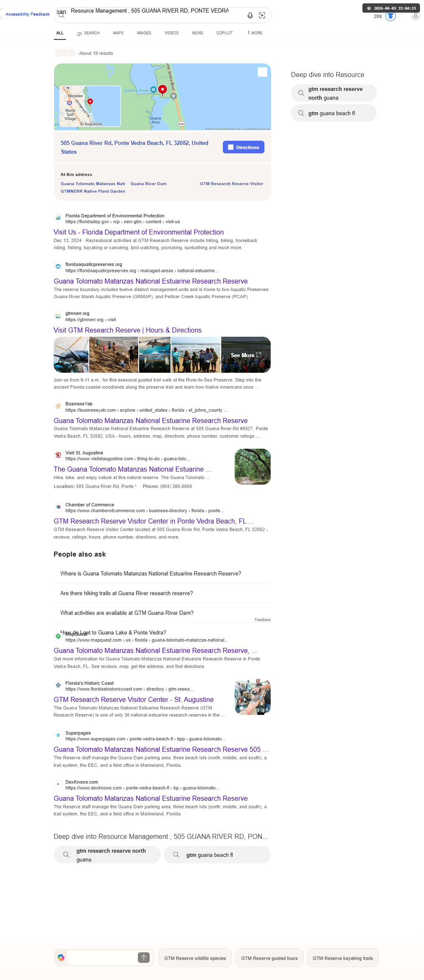The width and height of the screenshot is (424, 980).
Task: Click sidebar 'gtm research reserve north guana'
Action: 334,93
